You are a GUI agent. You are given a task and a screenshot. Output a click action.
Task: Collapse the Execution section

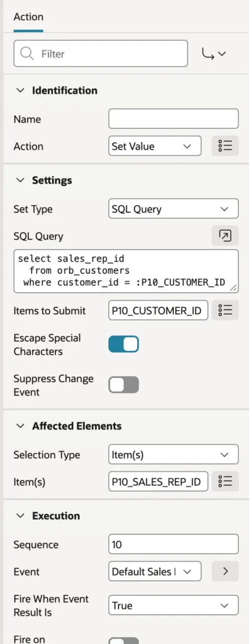point(20,516)
